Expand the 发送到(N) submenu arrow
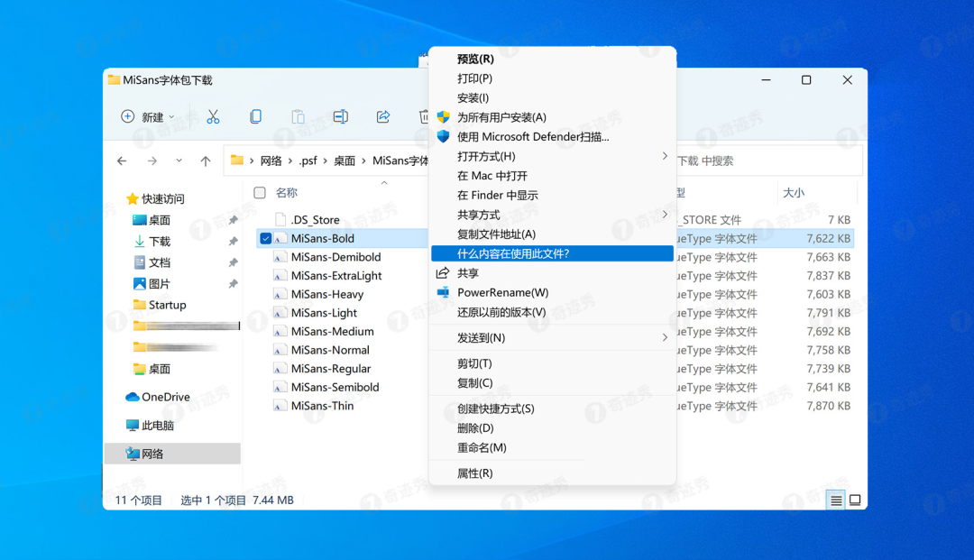 click(665, 338)
